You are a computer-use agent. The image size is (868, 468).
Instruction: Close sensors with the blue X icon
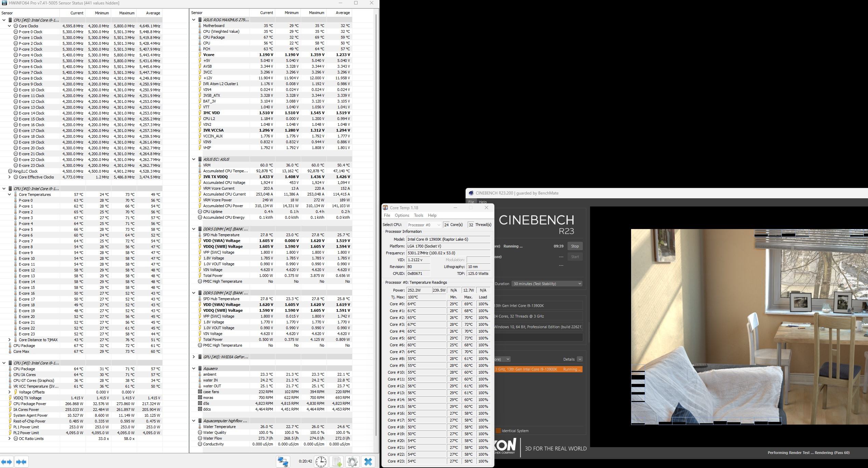[x=368, y=462]
